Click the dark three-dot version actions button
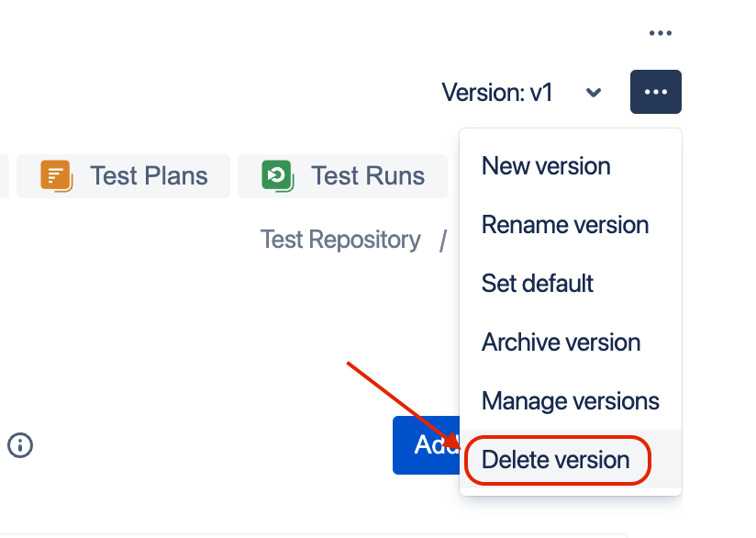Viewport: 756px width, 538px height. [656, 92]
